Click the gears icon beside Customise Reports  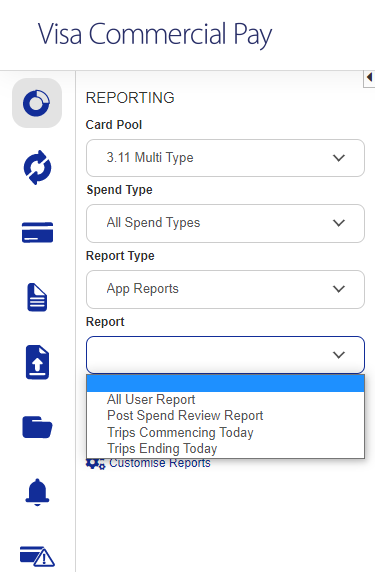point(95,463)
